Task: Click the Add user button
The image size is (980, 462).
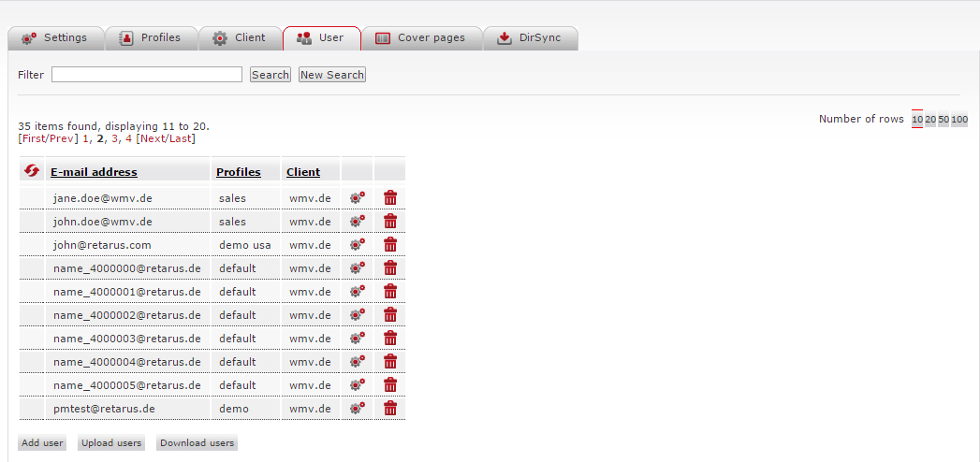Action: [x=42, y=443]
